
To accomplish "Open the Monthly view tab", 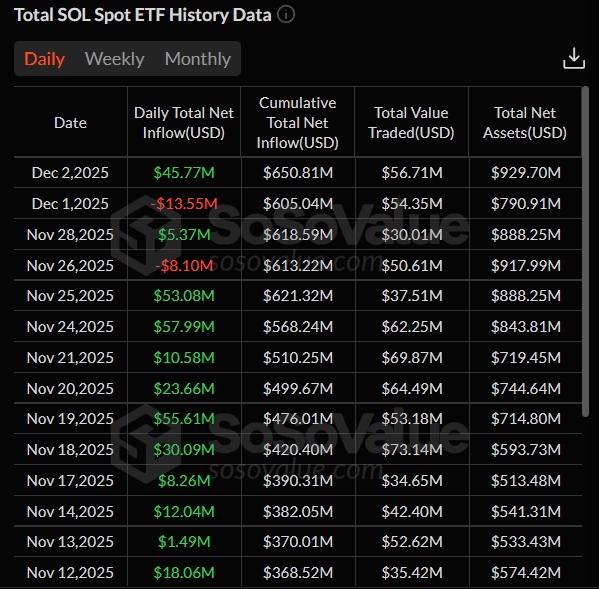I will coord(198,59).
